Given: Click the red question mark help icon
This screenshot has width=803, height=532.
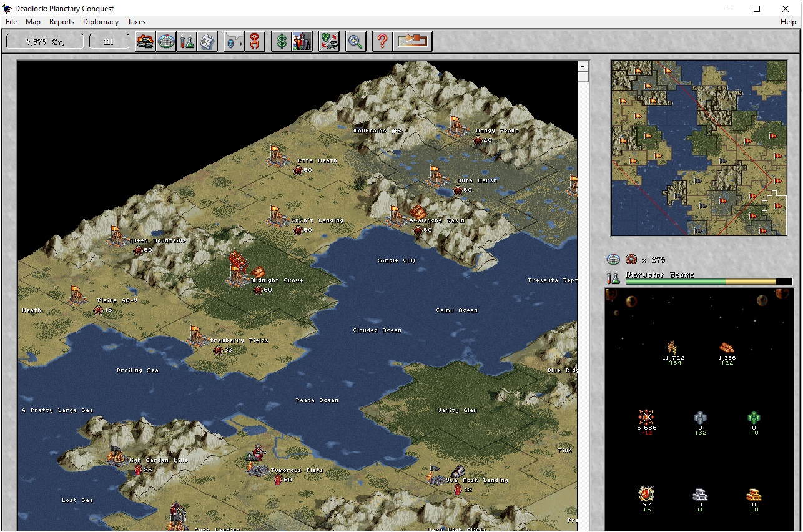Looking at the screenshot, I should click(x=382, y=42).
